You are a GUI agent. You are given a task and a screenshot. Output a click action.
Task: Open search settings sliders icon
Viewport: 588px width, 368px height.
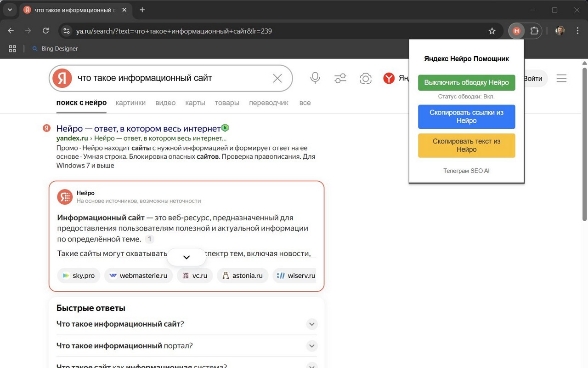pos(340,78)
